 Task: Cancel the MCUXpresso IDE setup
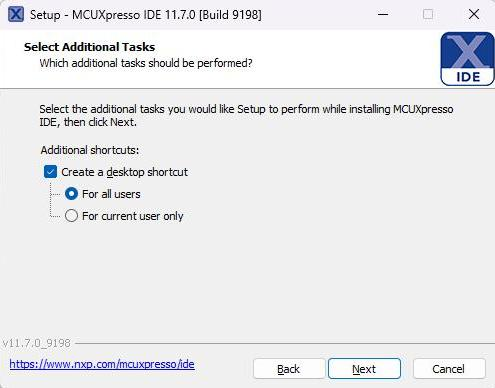pos(449,369)
